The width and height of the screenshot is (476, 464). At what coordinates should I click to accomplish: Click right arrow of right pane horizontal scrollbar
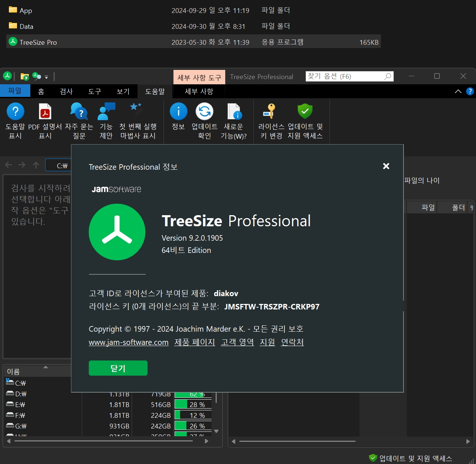(x=468, y=441)
